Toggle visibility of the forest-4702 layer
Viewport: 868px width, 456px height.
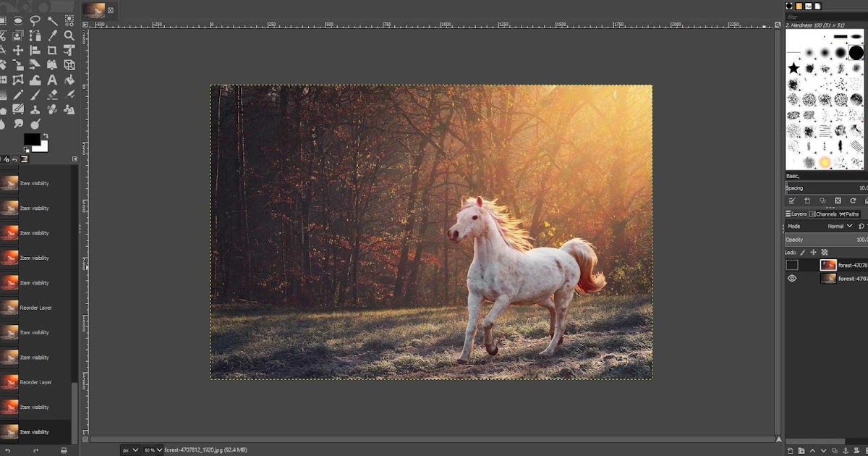pos(791,279)
